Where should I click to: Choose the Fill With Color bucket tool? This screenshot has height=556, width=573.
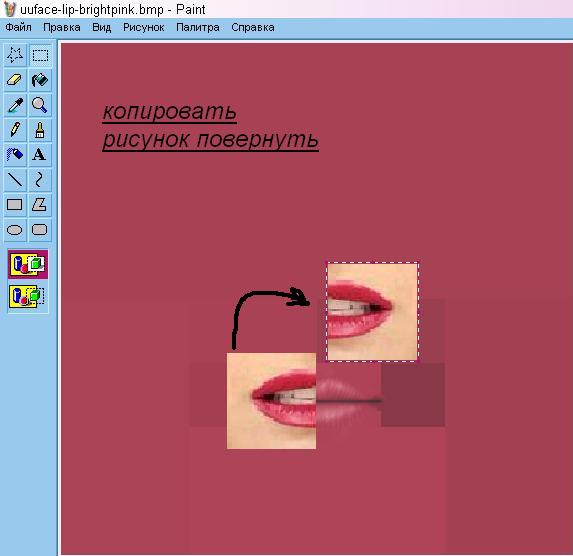[40, 80]
